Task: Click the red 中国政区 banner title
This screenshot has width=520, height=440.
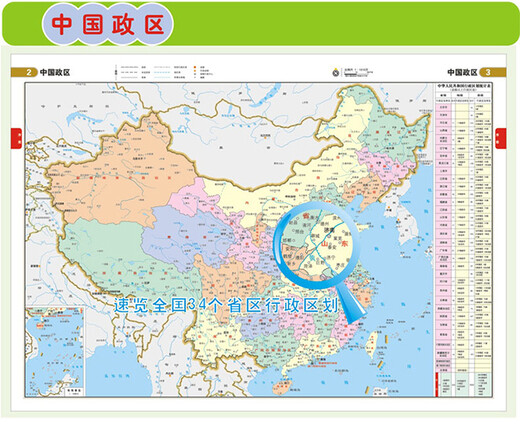Action: [x=107, y=25]
